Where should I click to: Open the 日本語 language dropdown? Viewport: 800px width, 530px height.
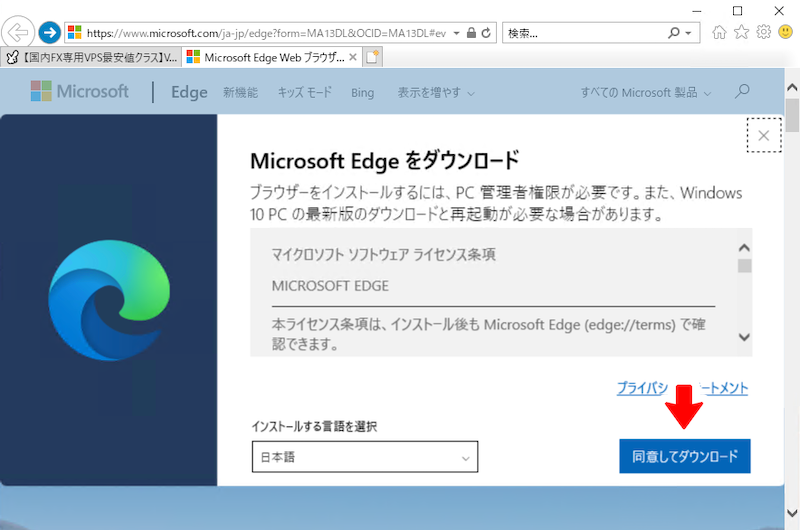365,457
